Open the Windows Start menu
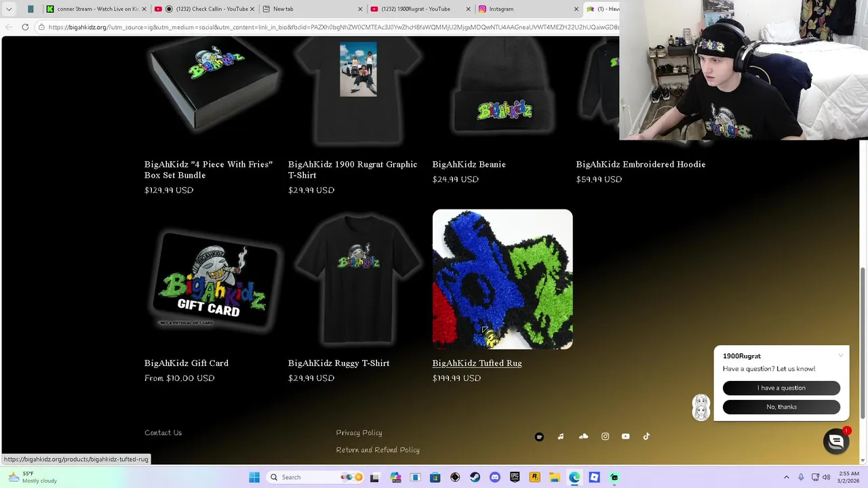 pos(254,477)
